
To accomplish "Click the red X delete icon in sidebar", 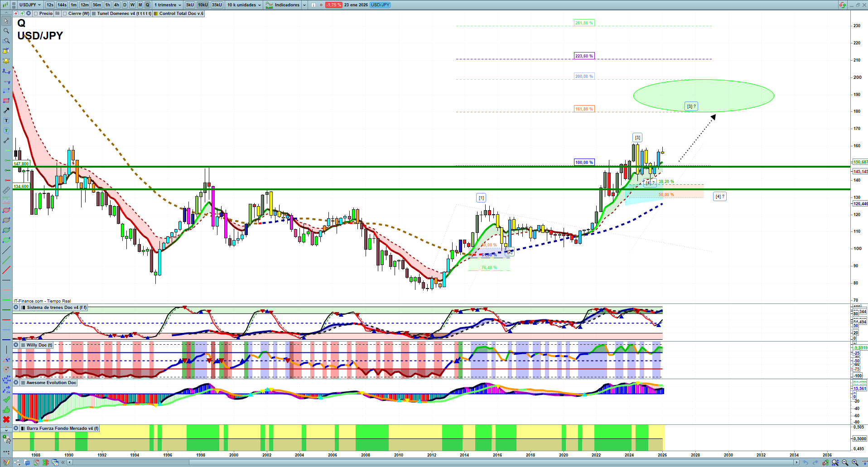I will click(6, 419).
